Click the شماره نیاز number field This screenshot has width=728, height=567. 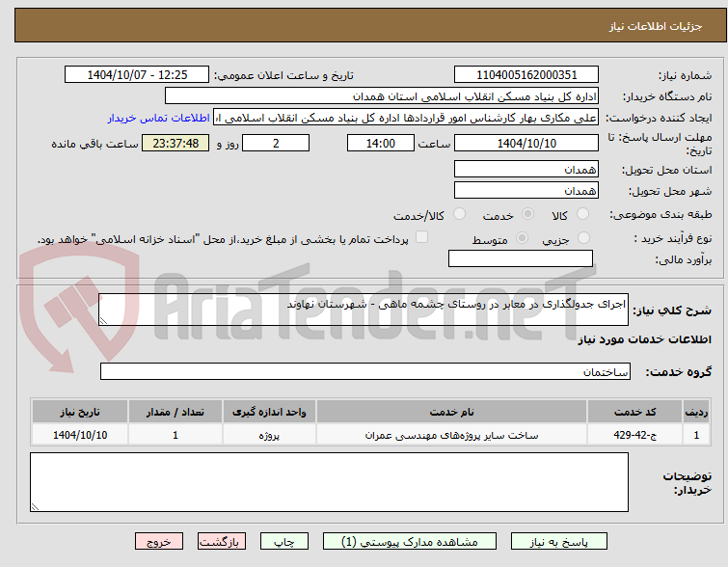pos(526,75)
